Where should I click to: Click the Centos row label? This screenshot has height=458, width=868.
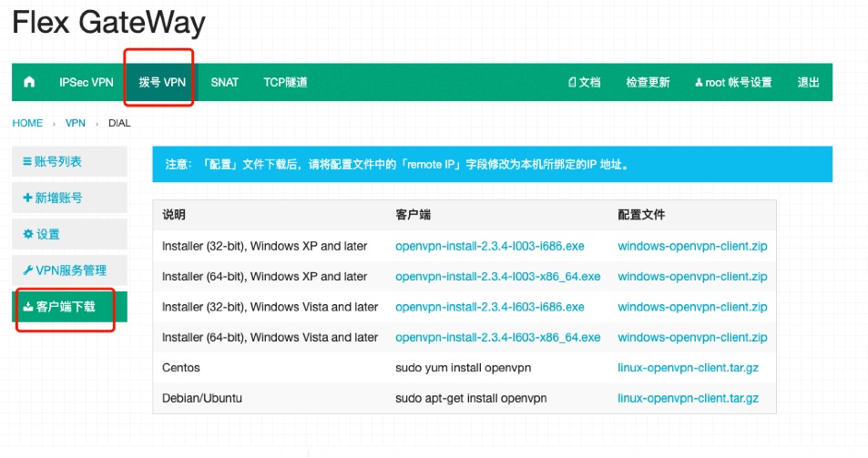pyautogui.click(x=181, y=368)
